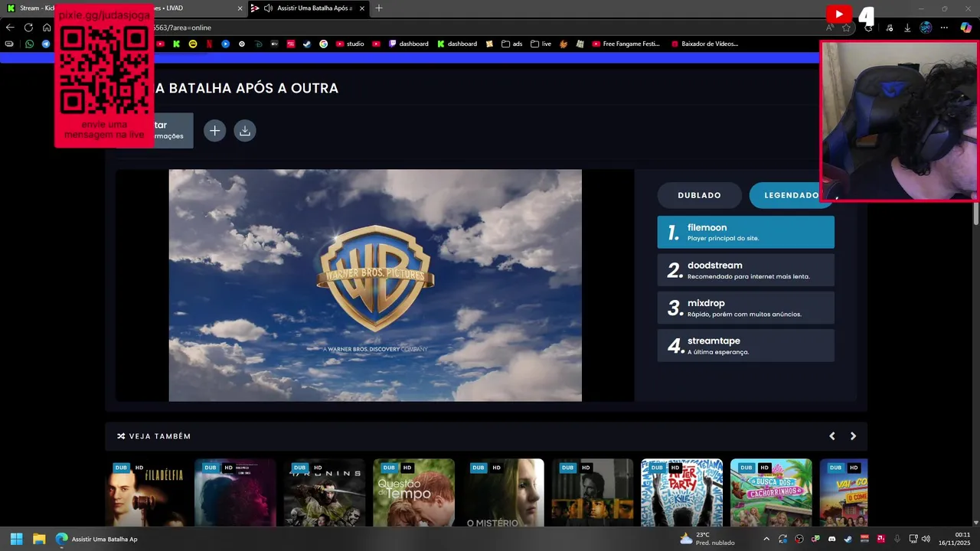
Task: Click the shuffle icon beside VEJA TAMBÉM
Action: click(x=121, y=436)
